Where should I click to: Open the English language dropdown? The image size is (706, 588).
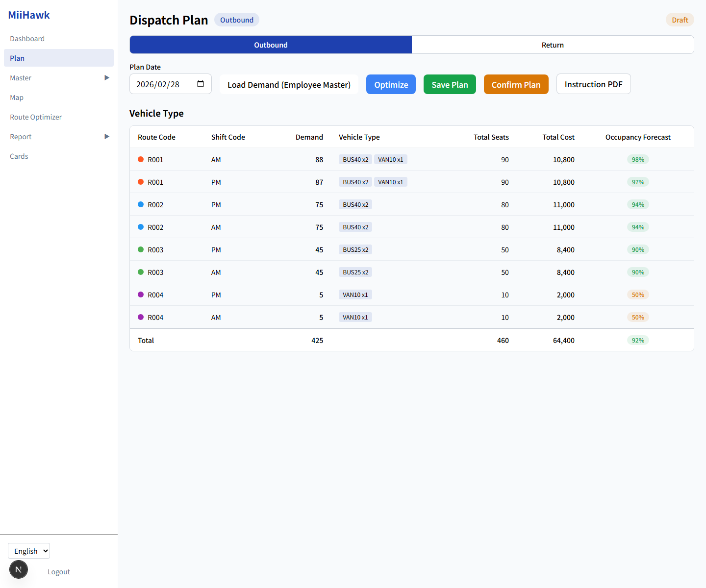coord(29,551)
